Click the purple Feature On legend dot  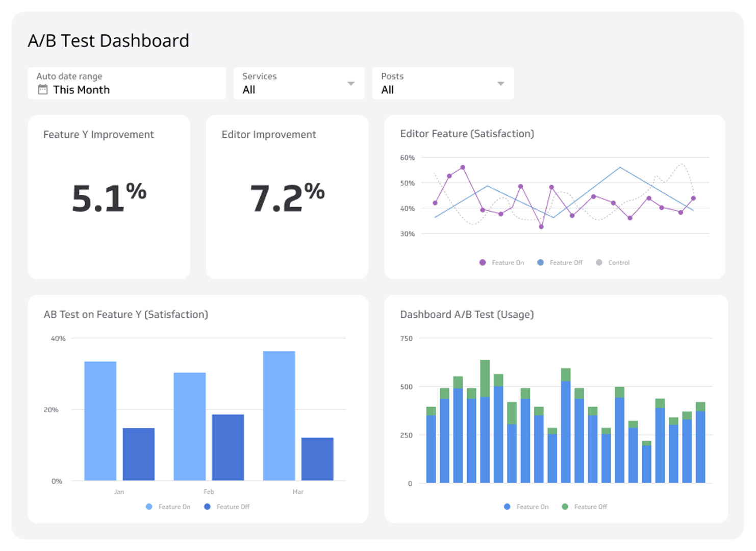coord(482,262)
